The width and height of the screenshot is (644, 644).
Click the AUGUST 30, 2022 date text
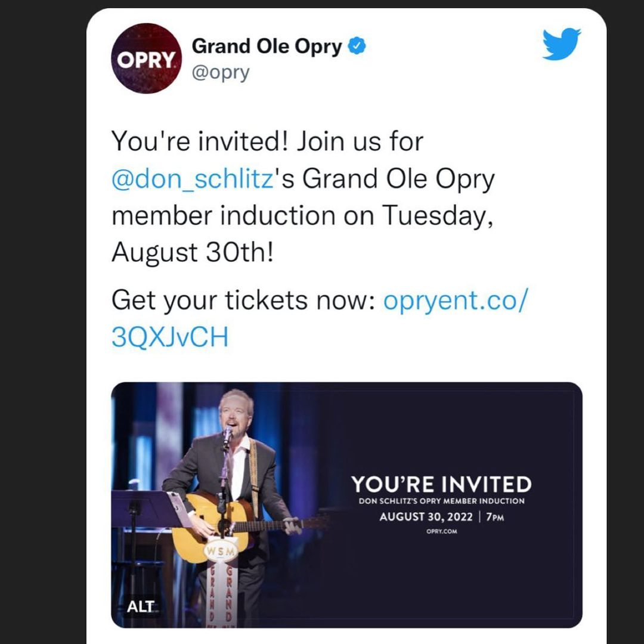pyautogui.click(x=426, y=516)
